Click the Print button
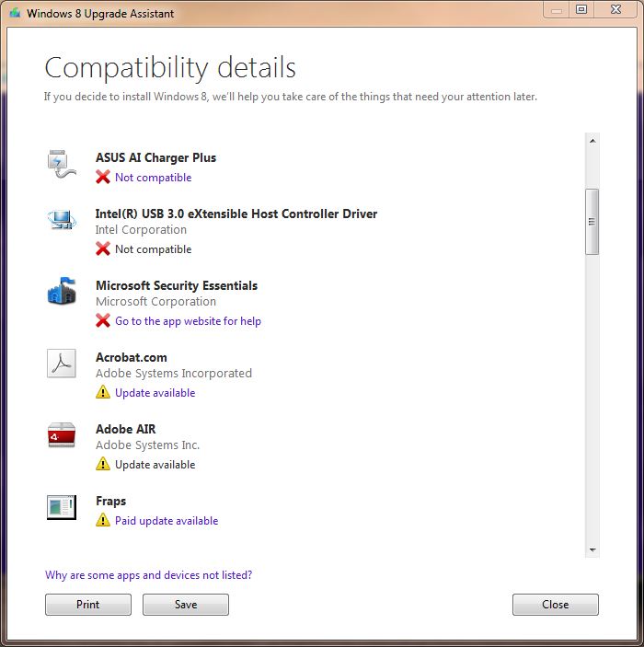The height and width of the screenshot is (647, 644). click(88, 605)
